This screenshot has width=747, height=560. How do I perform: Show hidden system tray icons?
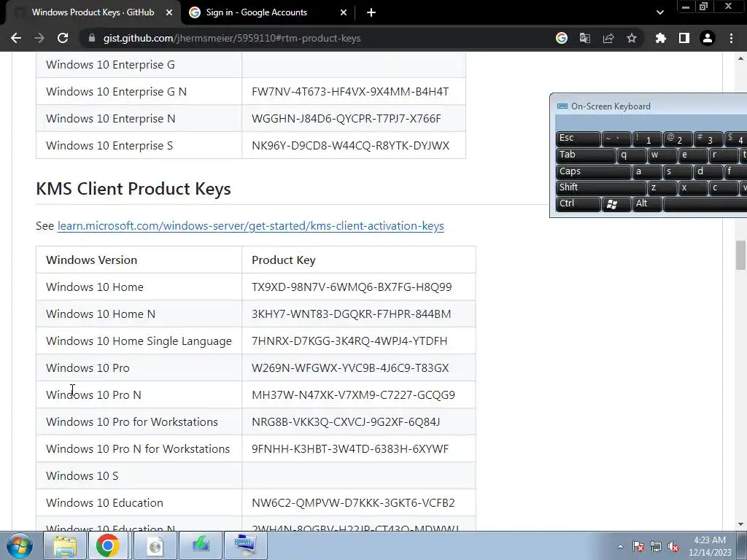pyautogui.click(x=620, y=546)
